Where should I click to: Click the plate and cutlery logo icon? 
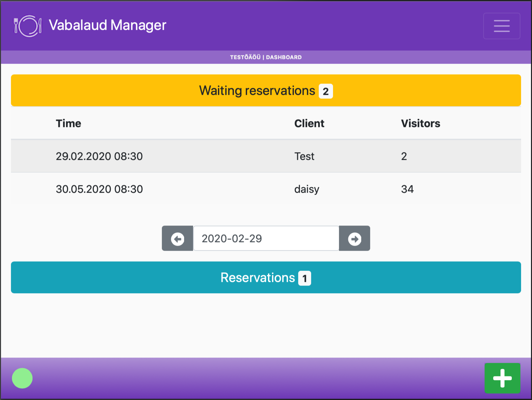click(x=28, y=26)
